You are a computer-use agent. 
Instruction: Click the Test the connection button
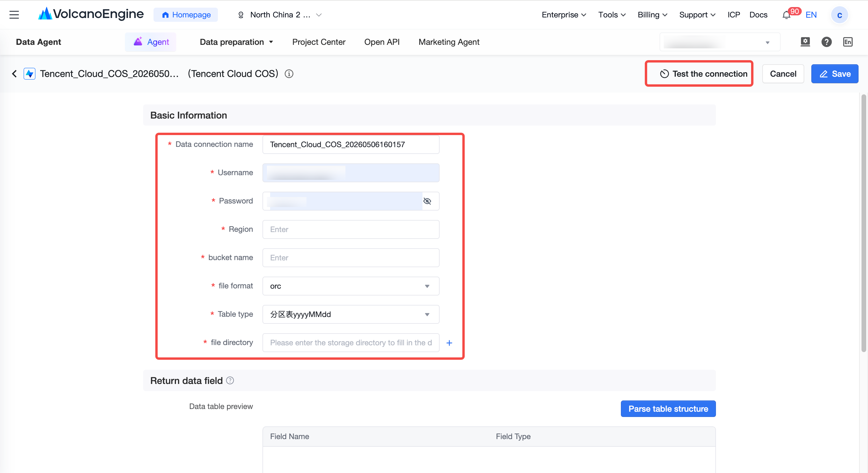(699, 74)
